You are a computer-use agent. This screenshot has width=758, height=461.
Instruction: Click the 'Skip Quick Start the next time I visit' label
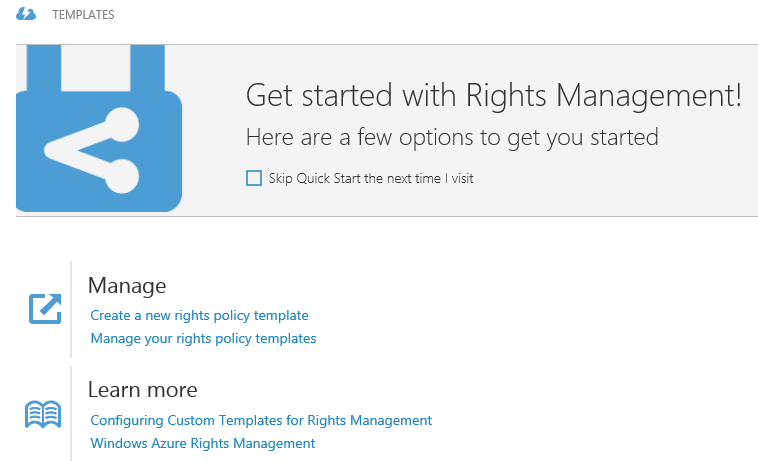tap(371, 179)
